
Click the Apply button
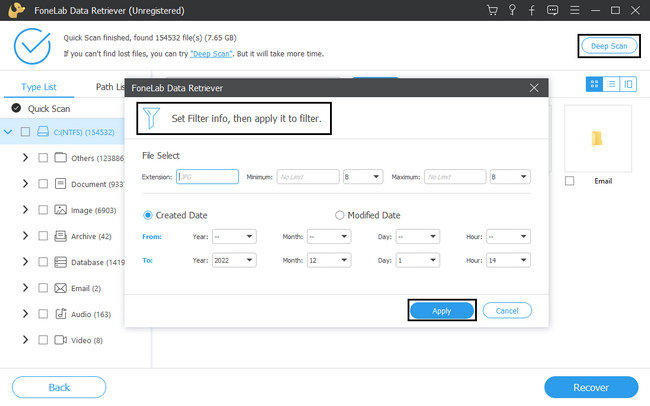442,310
